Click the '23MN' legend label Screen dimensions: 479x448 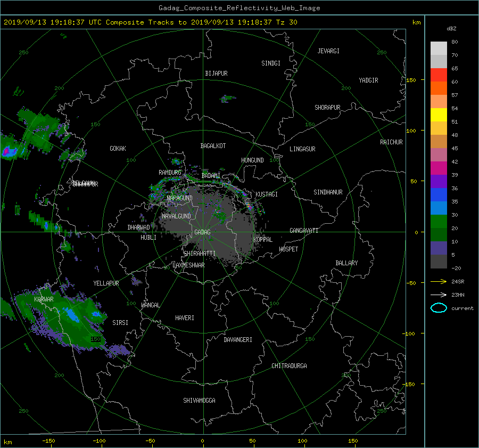click(x=458, y=295)
